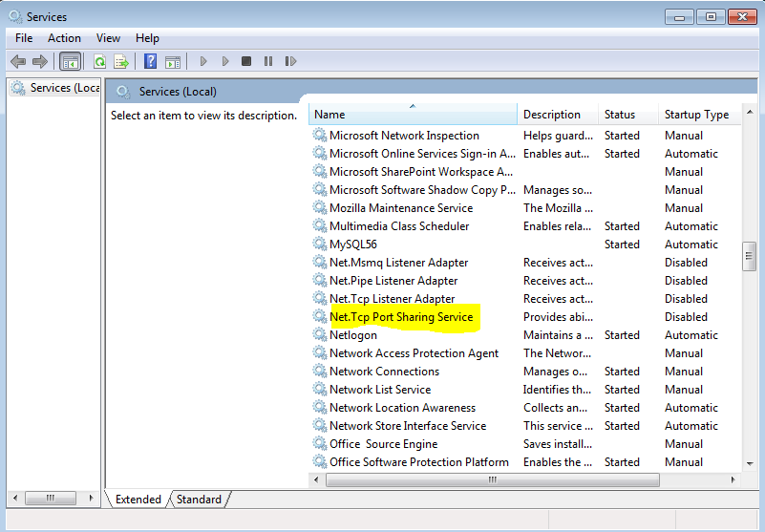Click gear icon beside MySQL56 service
The width and height of the screenshot is (765, 532).
pyautogui.click(x=320, y=244)
